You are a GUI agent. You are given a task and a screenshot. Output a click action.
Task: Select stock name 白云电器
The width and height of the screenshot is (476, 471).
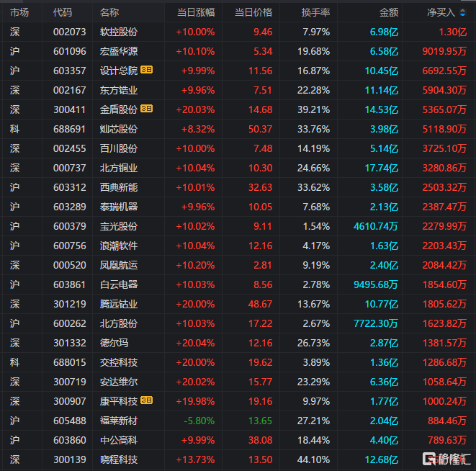[119, 284]
